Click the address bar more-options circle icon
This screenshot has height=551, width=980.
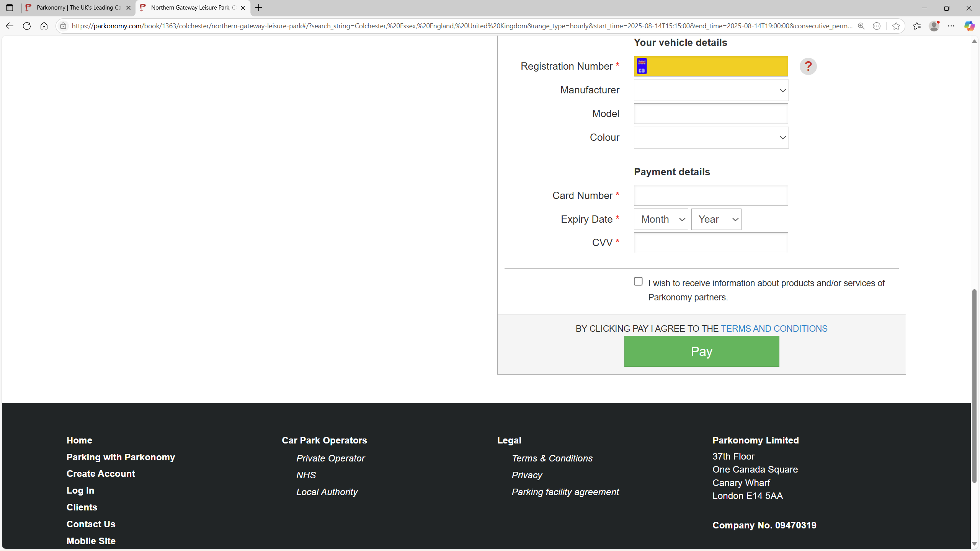[x=877, y=26]
